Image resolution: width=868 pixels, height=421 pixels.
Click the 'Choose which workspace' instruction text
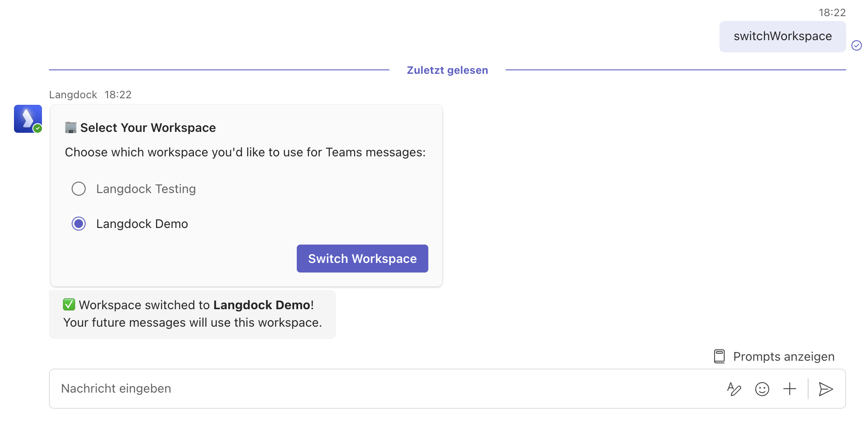245,152
